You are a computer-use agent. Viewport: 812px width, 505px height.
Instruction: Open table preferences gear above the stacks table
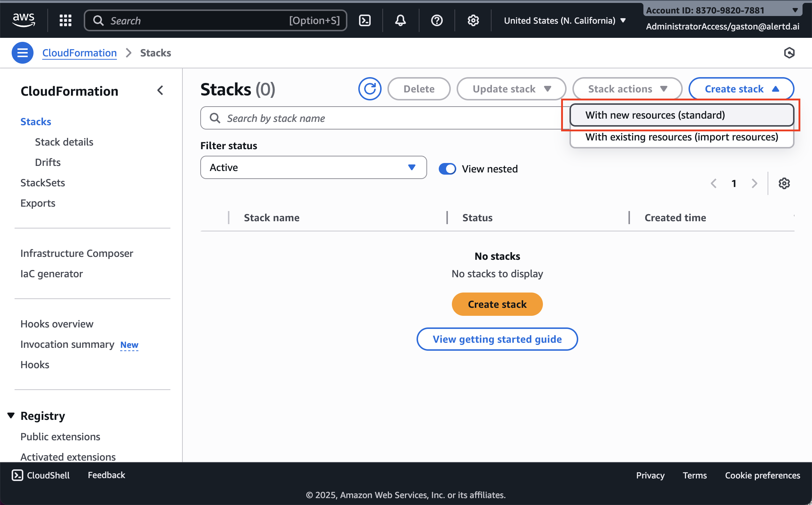[x=784, y=183]
